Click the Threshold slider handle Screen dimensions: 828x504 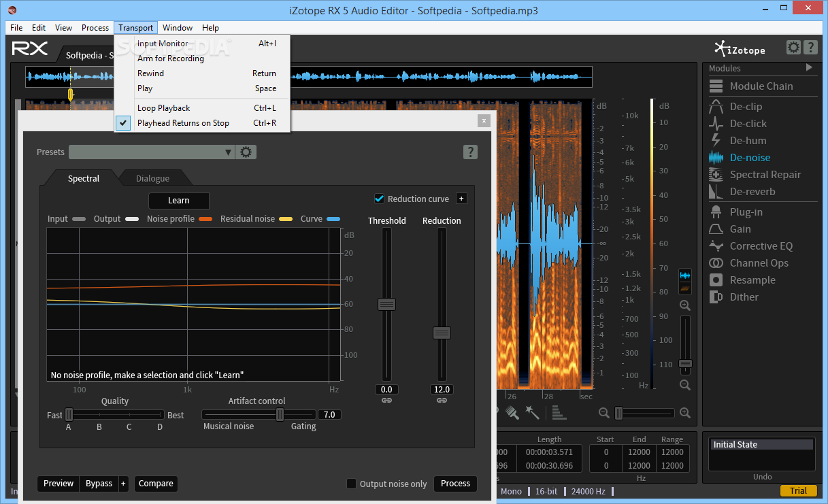[x=386, y=304]
